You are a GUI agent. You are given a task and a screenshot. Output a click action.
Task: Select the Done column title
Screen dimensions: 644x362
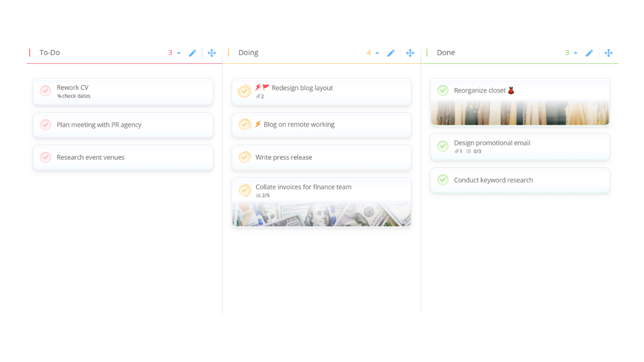coord(446,53)
